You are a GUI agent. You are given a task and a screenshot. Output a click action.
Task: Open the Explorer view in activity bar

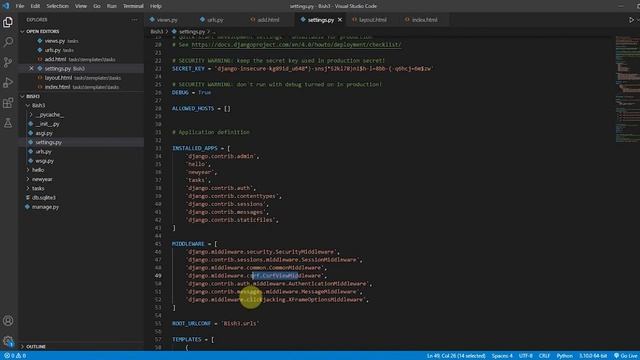click(8, 22)
